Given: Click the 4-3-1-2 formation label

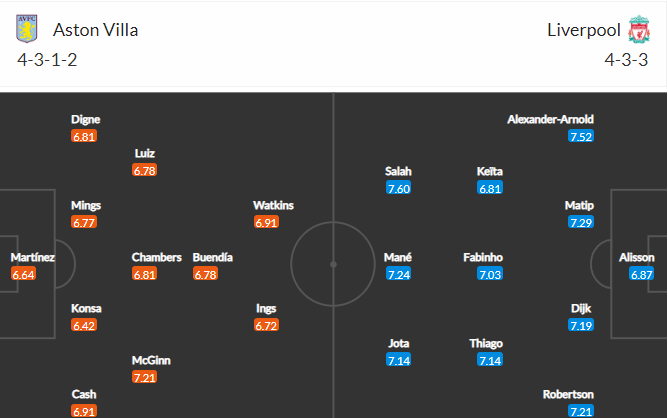Looking at the screenshot, I should point(47,60).
